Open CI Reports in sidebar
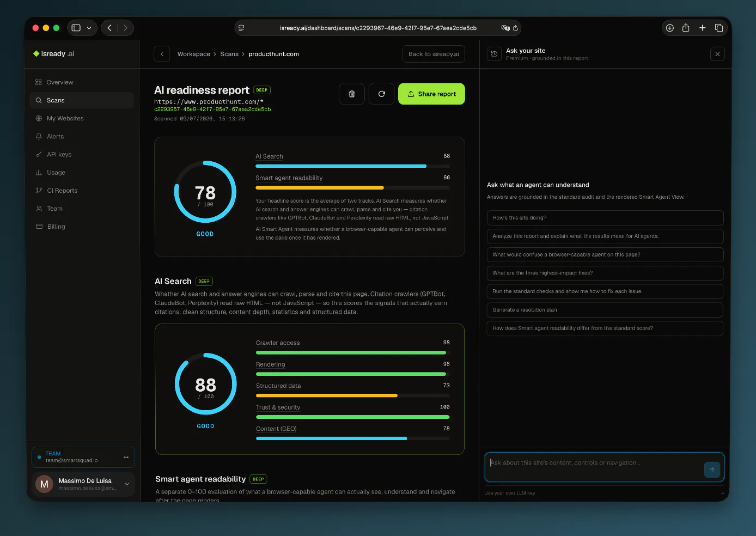Viewport: 756px width, 536px height. [82, 190]
